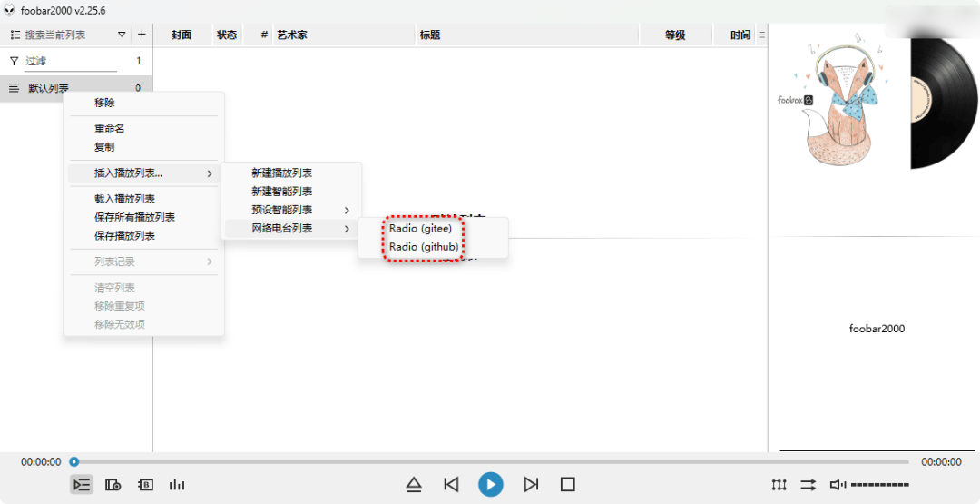Sort by 标题 column header

click(x=528, y=35)
